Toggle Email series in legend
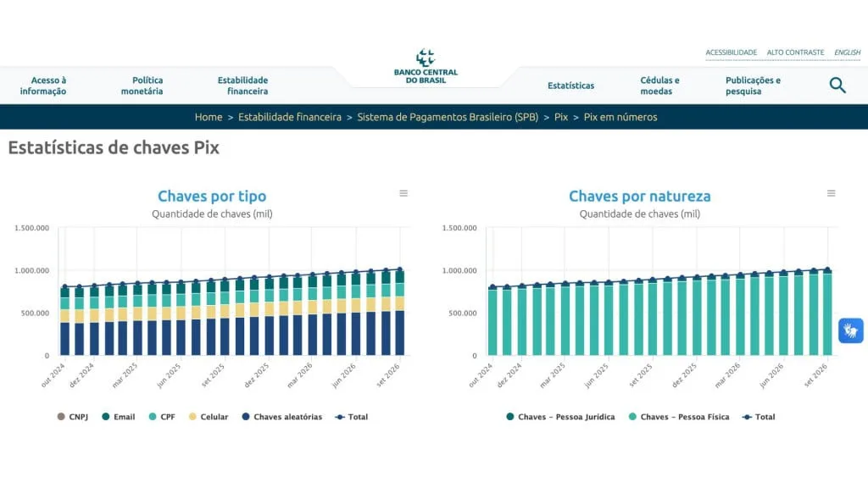Viewport: 868px width, 488px height. click(x=119, y=417)
